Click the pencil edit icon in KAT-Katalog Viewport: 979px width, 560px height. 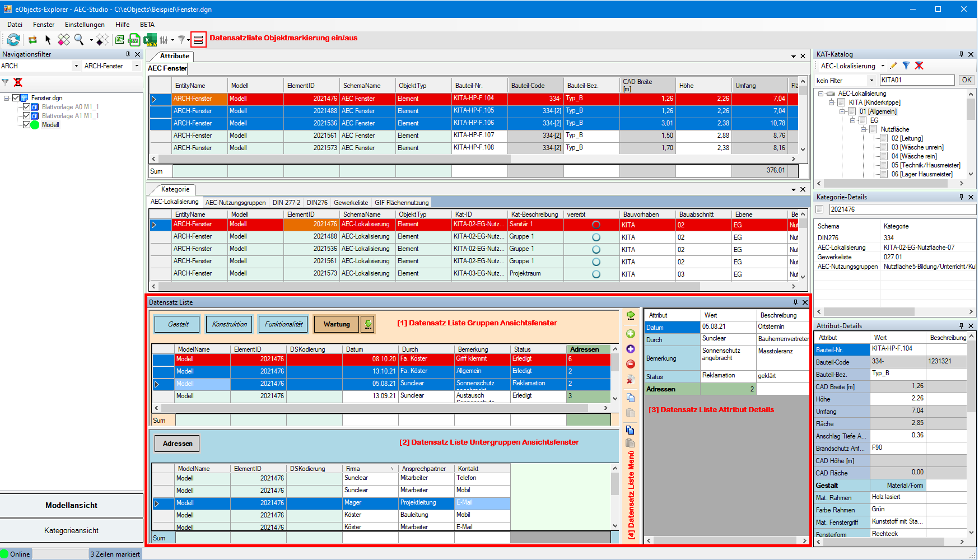[893, 66]
